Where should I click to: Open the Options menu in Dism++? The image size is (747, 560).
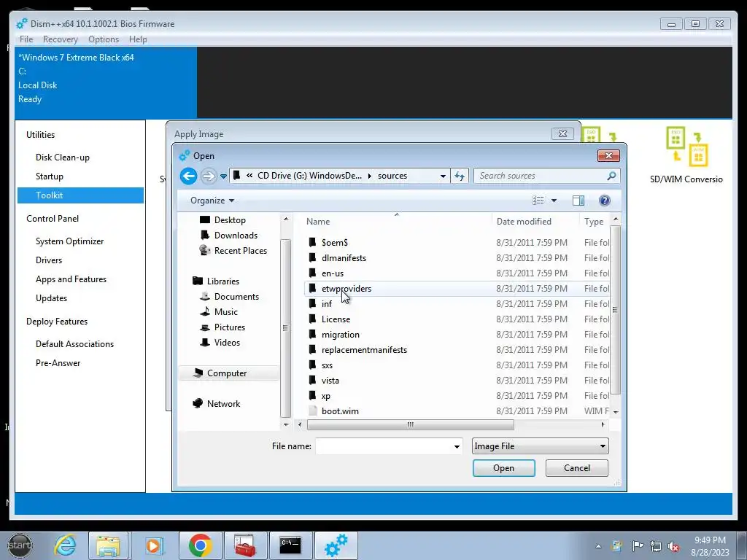click(x=104, y=39)
